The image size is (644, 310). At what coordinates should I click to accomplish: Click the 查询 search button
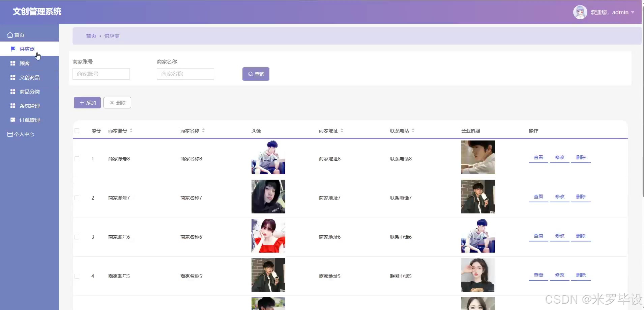click(256, 74)
